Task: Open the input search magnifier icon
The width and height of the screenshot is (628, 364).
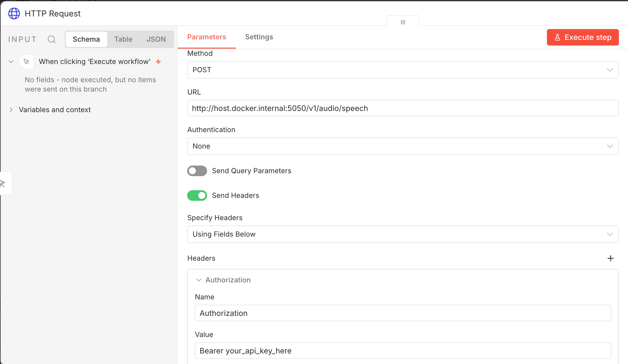Action: pos(52,39)
